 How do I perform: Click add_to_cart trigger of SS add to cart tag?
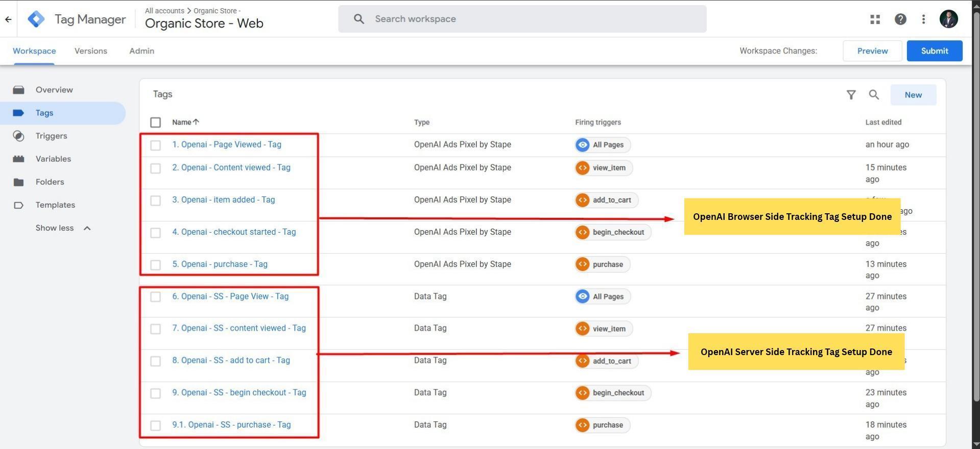pos(607,361)
